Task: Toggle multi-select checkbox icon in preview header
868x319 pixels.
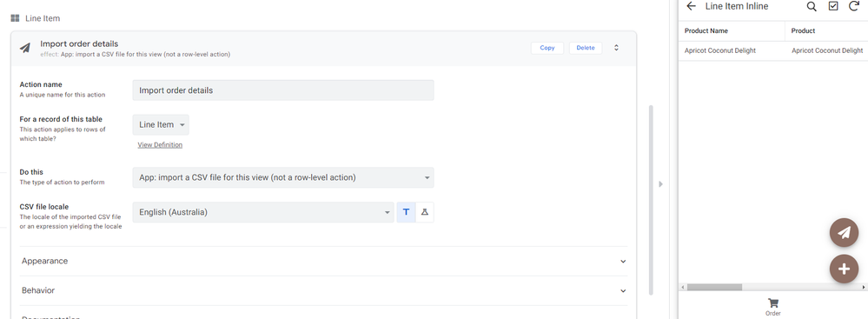Action: [x=833, y=7]
